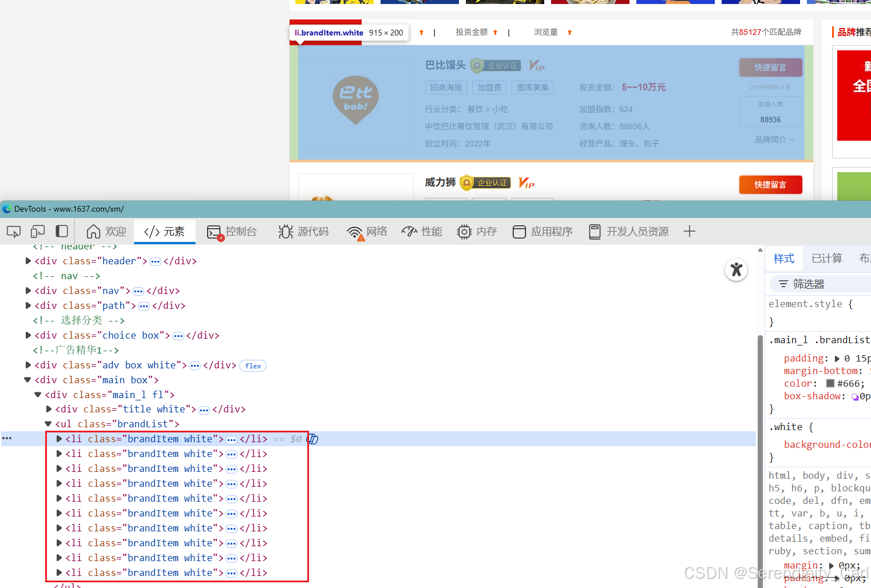Open the 性能 performance tab
Viewport: 871px width, 588px height.
click(422, 232)
